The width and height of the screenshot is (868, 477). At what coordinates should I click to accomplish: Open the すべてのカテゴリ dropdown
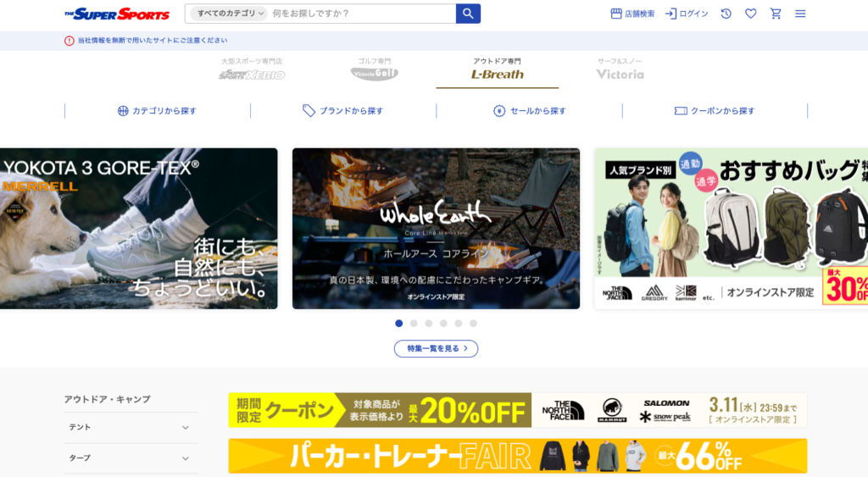click(229, 14)
